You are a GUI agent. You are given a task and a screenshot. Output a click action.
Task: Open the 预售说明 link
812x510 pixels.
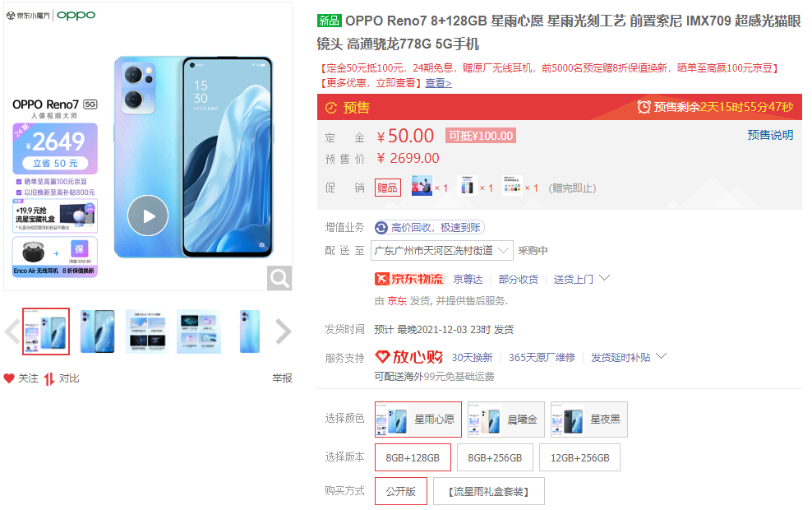(770, 135)
